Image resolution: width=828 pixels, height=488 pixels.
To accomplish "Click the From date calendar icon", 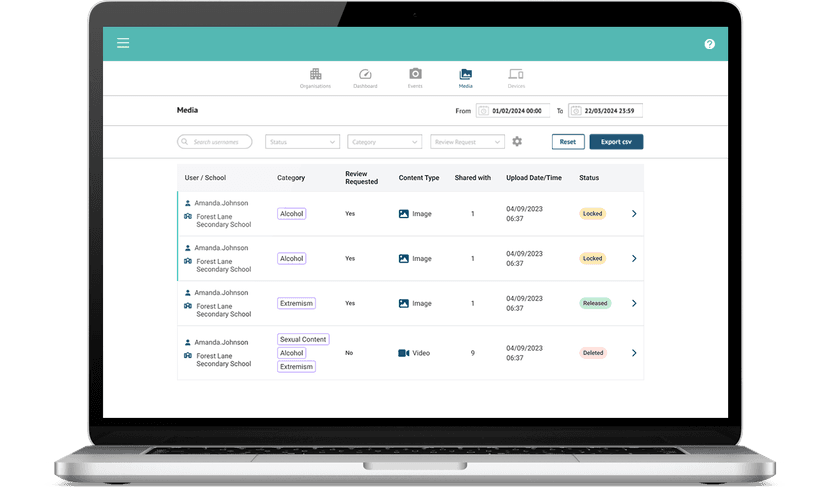I will tap(483, 111).
